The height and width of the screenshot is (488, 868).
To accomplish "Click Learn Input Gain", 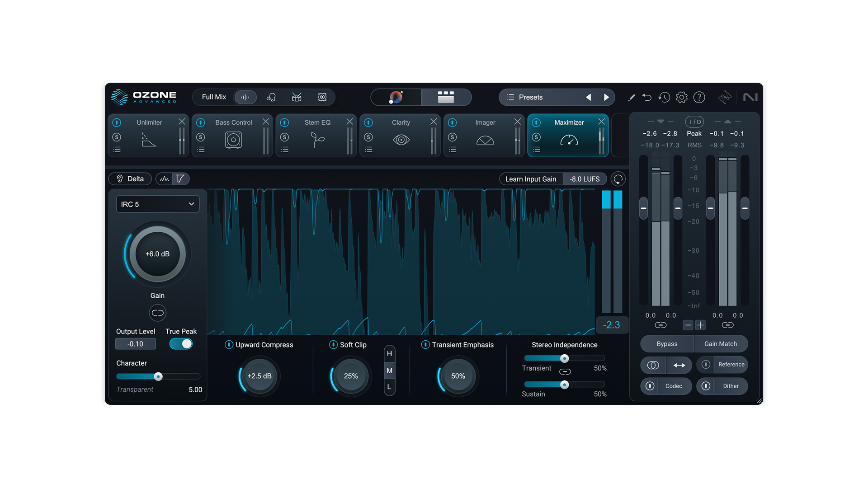I will (x=531, y=178).
